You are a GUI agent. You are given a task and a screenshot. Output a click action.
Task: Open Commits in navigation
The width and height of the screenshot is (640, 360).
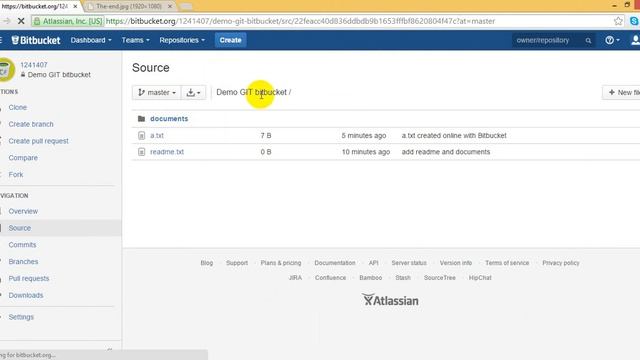tap(22, 244)
